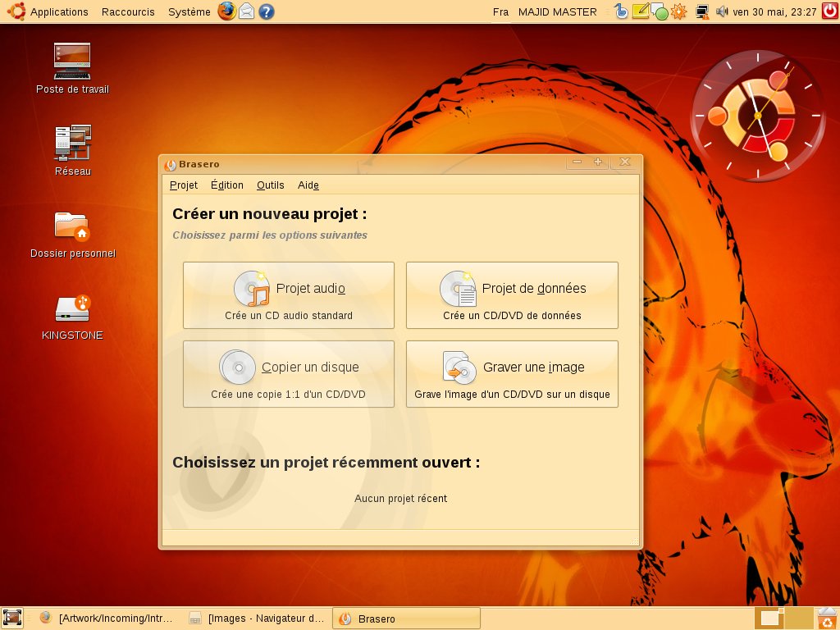Open the Trash icon in bottom panel
Image resolution: width=840 pixels, height=630 pixels.
point(829,619)
